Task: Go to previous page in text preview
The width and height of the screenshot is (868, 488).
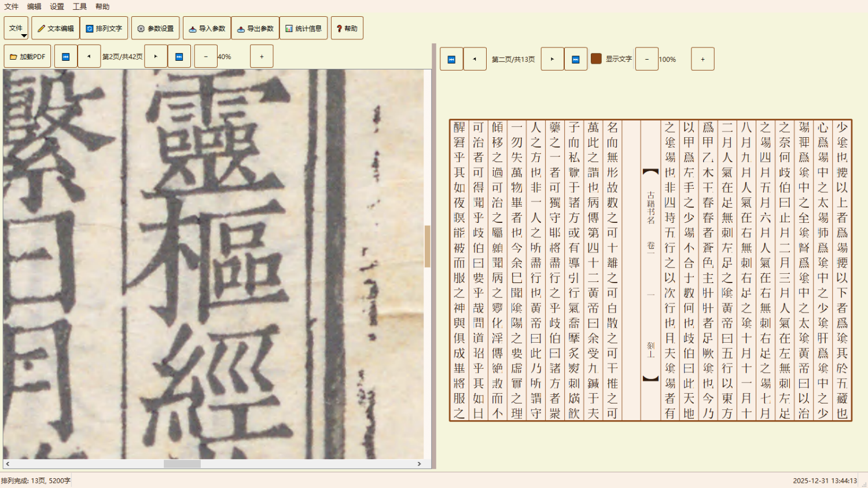Action: click(475, 59)
